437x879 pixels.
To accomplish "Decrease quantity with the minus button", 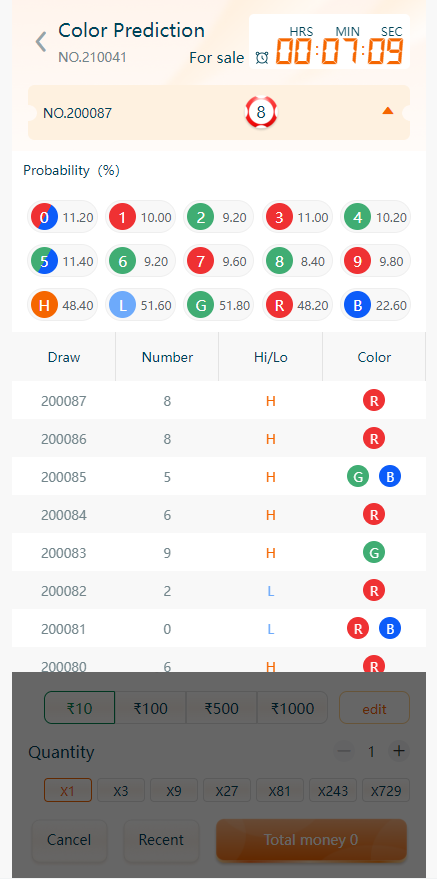I will pos(344,751).
